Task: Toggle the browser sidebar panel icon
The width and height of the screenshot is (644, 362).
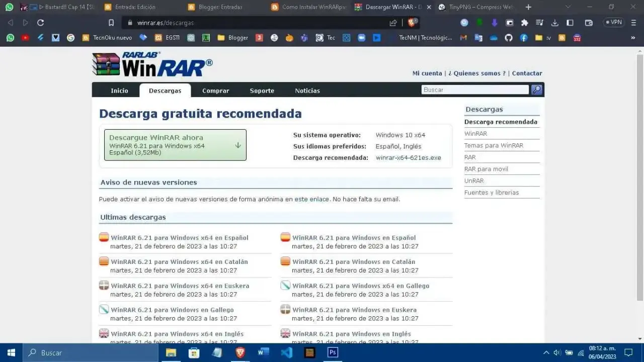Action: [x=570, y=23]
